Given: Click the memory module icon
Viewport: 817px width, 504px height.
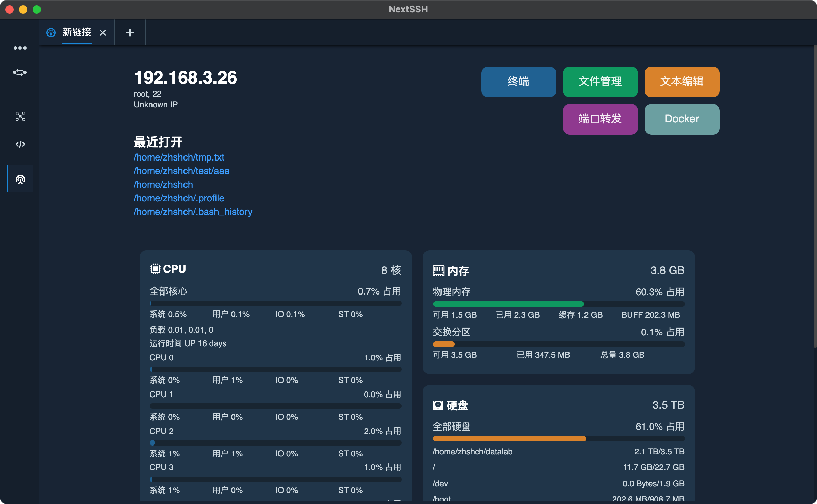Looking at the screenshot, I should pyautogui.click(x=438, y=271).
